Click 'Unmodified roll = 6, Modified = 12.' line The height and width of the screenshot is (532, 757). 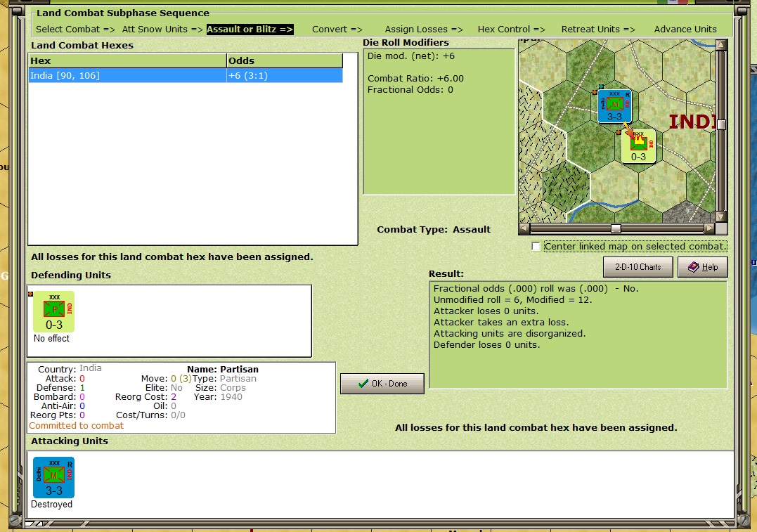pos(512,300)
